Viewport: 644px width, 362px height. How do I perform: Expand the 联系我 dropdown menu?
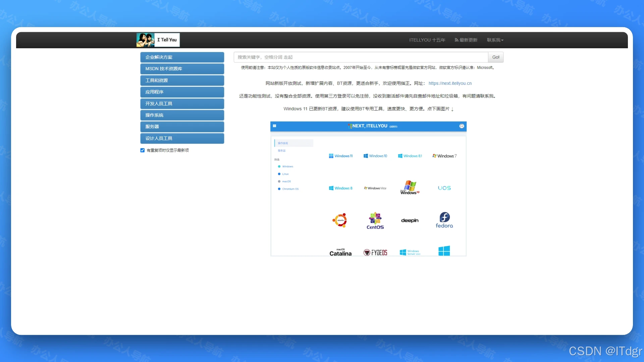point(495,40)
